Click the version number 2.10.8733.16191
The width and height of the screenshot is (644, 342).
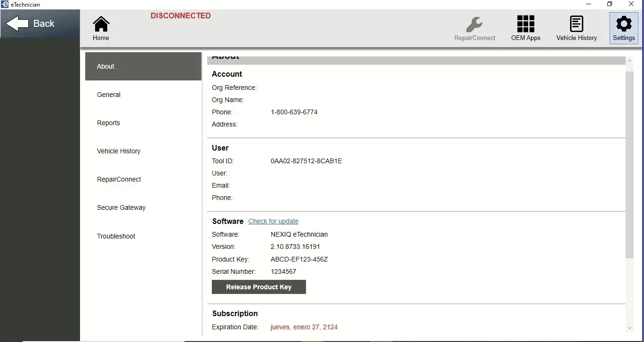(x=295, y=247)
